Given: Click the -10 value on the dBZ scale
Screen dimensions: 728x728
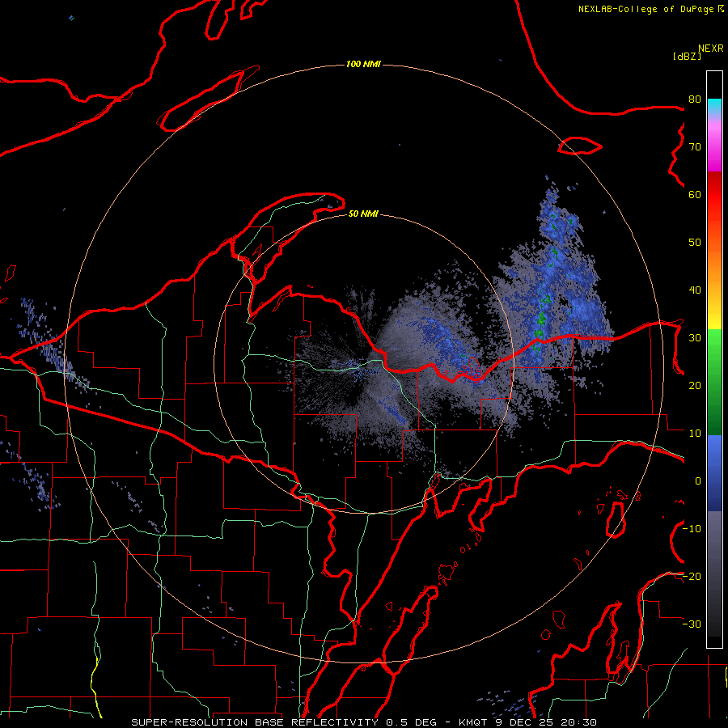Looking at the screenshot, I should click(x=692, y=529).
